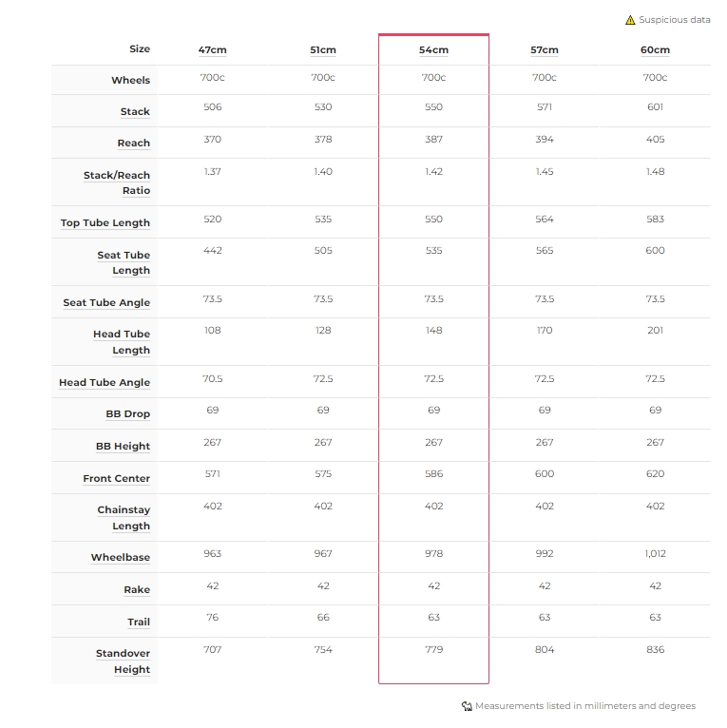The width and height of the screenshot is (727, 728).
Task: Click the Wheelbase row label
Action: [121, 558]
